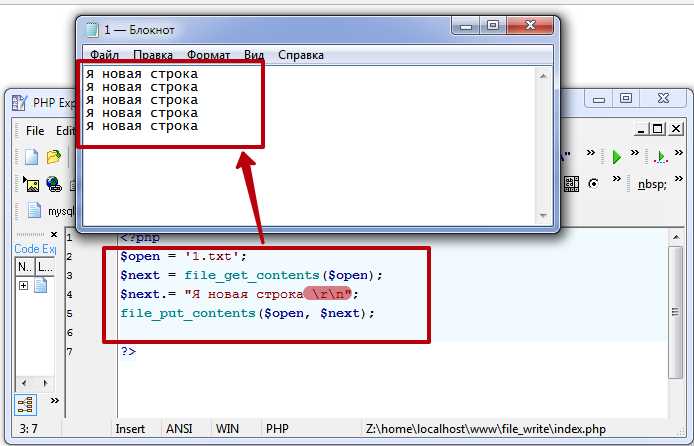Expand the chevron right of nbsp;
Image resolution: width=694 pixels, height=446 pixels.
(679, 179)
